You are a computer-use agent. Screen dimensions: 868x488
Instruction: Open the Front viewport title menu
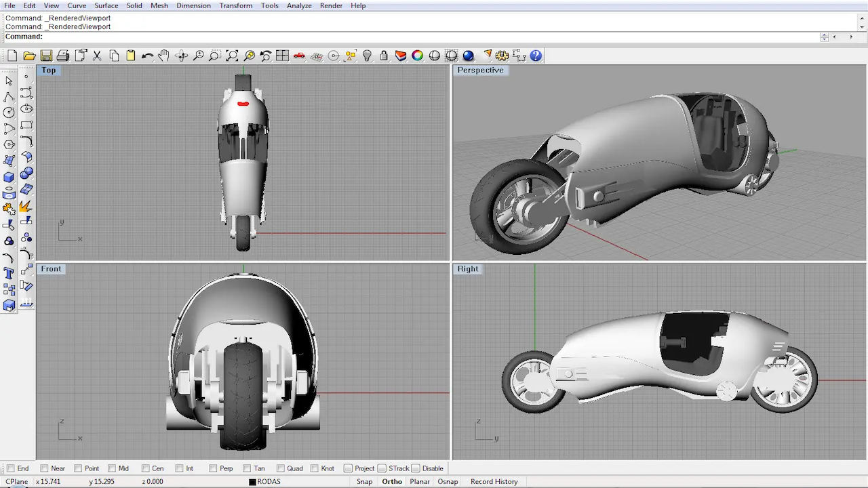tap(51, 268)
